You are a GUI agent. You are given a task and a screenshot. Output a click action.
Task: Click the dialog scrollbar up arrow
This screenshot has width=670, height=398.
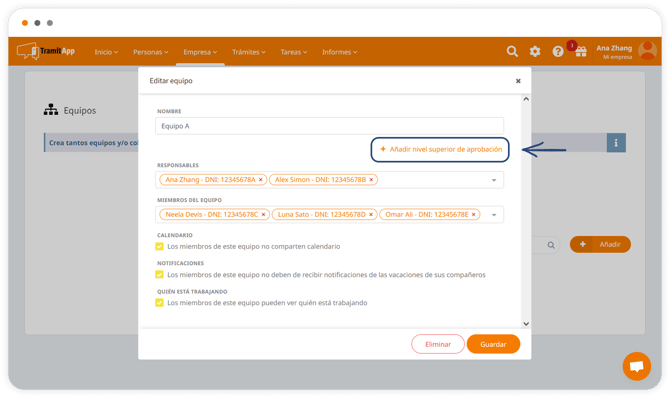526,99
